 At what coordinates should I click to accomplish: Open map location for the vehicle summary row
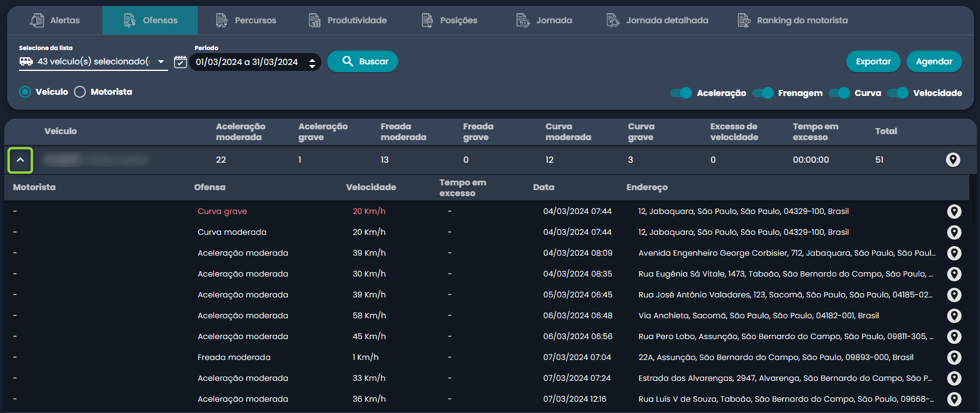pyautogui.click(x=953, y=160)
